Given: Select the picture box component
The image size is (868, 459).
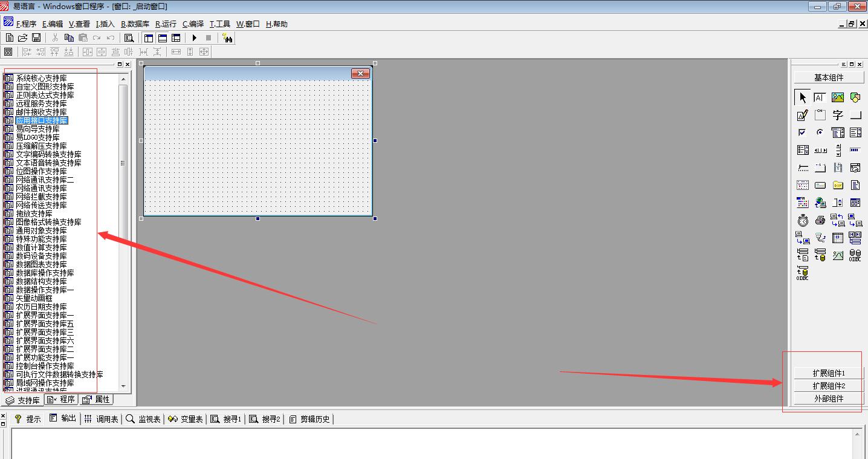Looking at the screenshot, I should point(837,97).
